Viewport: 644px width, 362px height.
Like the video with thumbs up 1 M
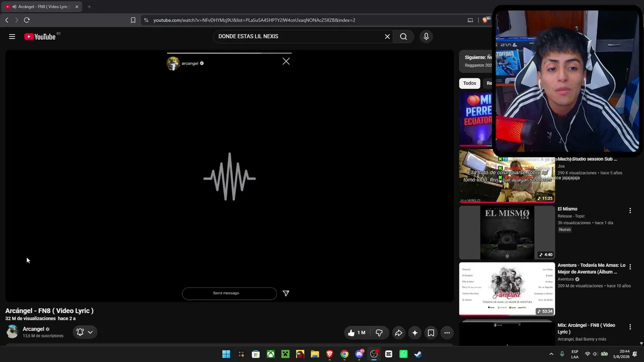pyautogui.click(x=357, y=333)
